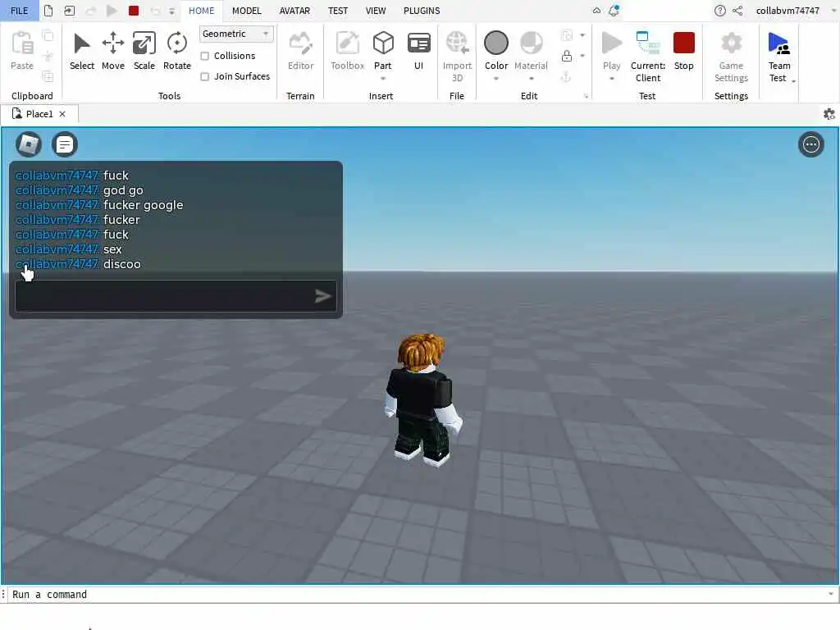840x630 pixels.
Task: Focus the Run a command bar
Action: pos(418,594)
